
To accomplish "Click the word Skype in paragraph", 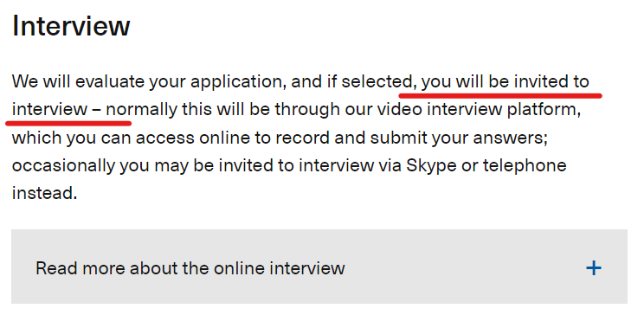I will pyautogui.click(x=431, y=166).
